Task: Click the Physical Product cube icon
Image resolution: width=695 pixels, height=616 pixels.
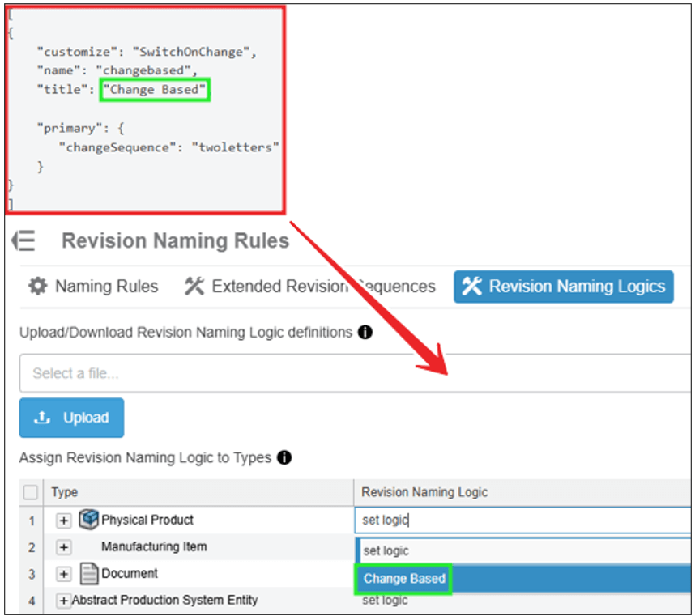Action: point(88,520)
